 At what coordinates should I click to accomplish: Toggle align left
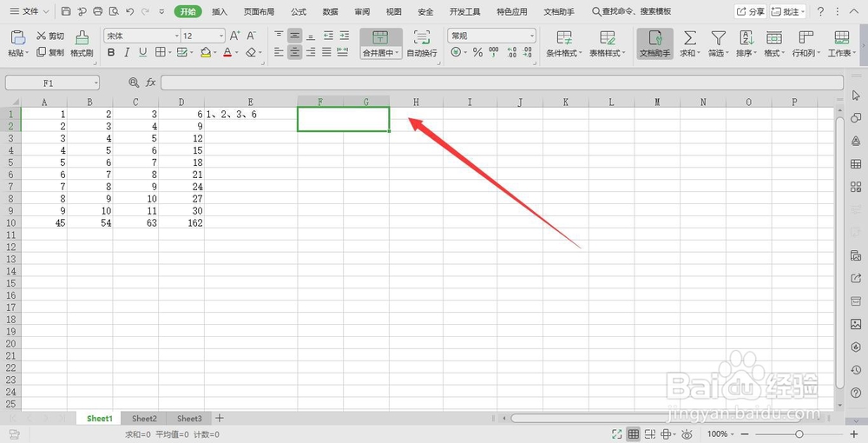(279, 53)
